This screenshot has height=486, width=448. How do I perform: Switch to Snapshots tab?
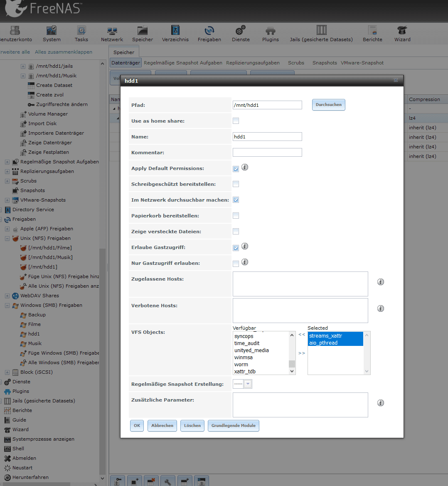325,63
